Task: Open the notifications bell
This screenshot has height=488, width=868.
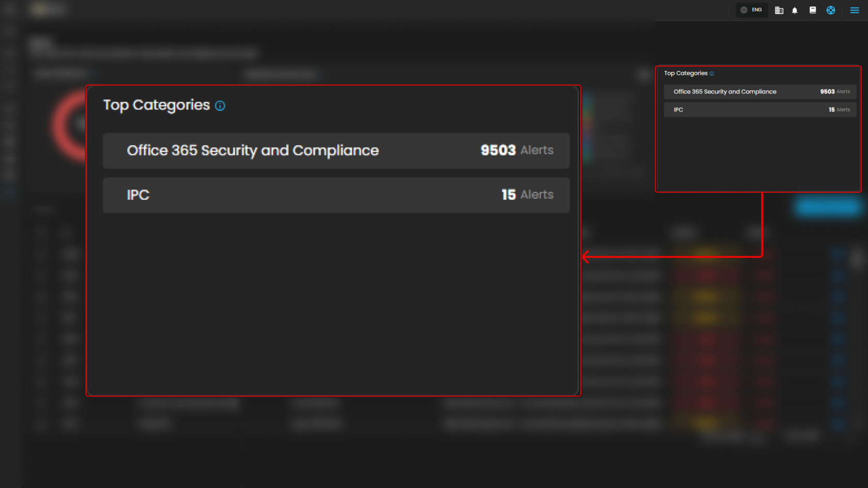Action: coord(795,10)
